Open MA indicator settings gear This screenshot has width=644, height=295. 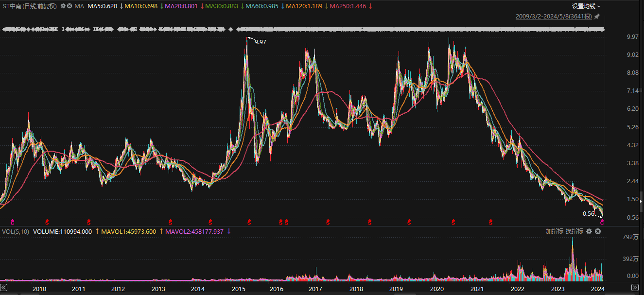pyautogui.click(x=63, y=6)
